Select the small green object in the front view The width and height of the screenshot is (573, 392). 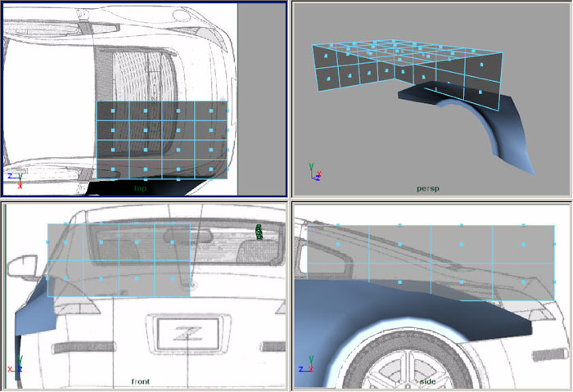(x=260, y=232)
